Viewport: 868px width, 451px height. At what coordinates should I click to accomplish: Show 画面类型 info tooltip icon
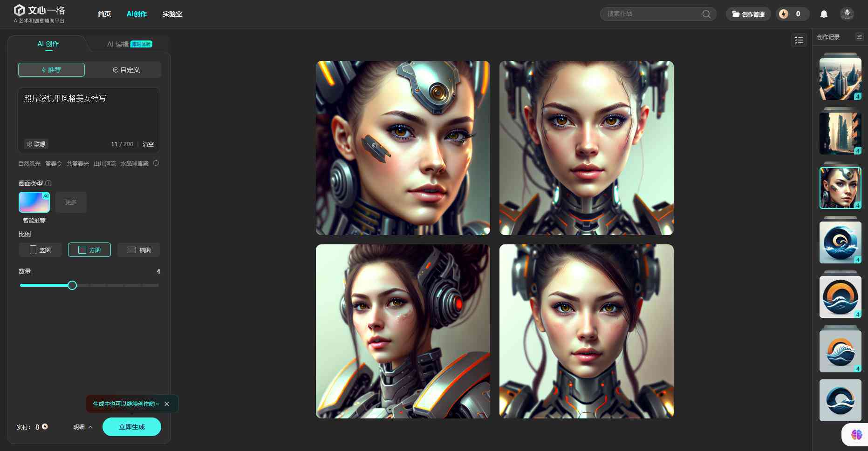(48, 183)
